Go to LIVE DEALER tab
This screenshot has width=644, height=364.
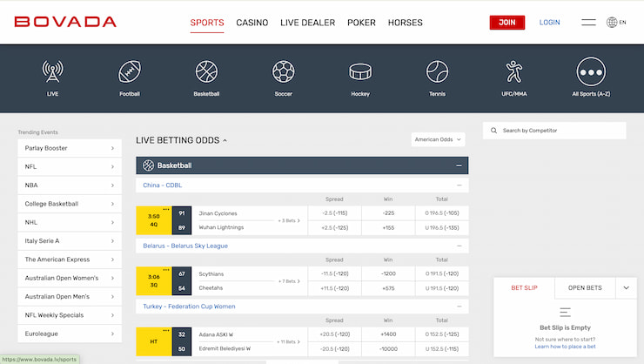click(x=307, y=23)
